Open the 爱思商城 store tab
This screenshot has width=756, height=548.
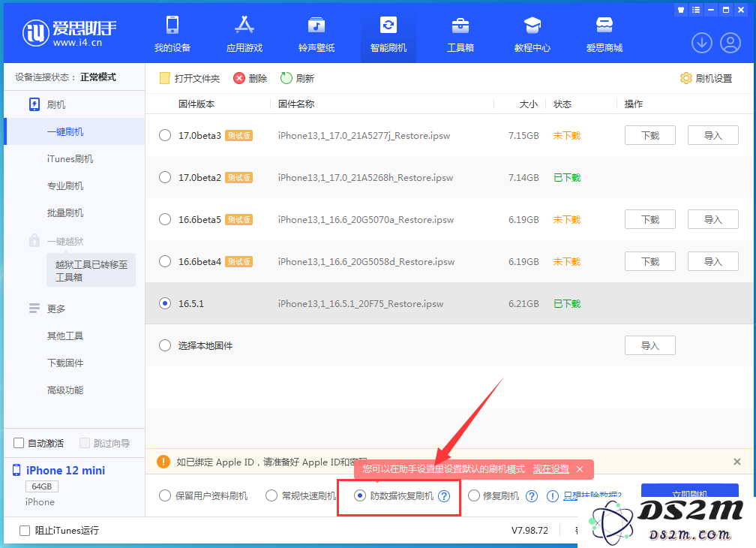pyautogui.click(x=604, y=34)
